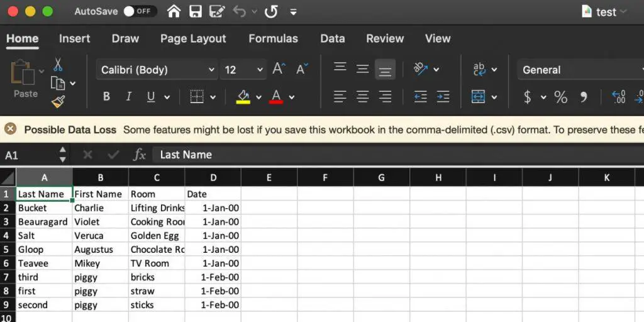The width and height of the screenshot is (644, 322).
Task: Click the formula bar containing Last Name
Action: [398, 155]
